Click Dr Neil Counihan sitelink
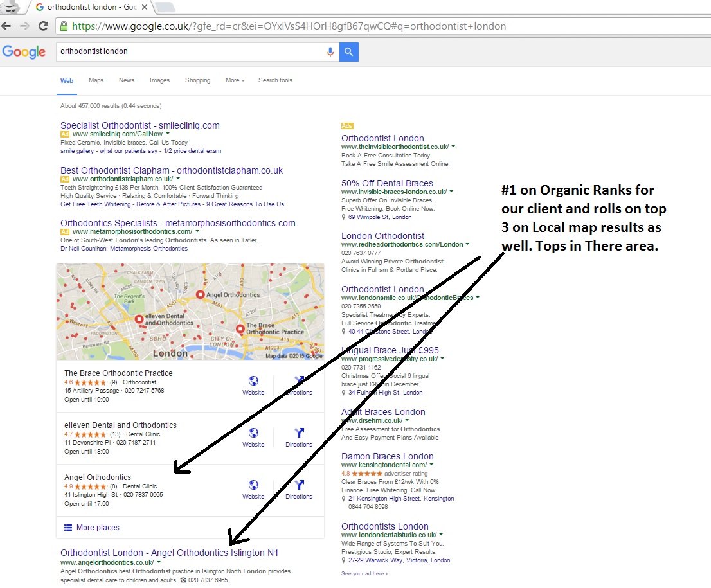The height and width of the screenshot is (588, 711). [x=124, y=249]
